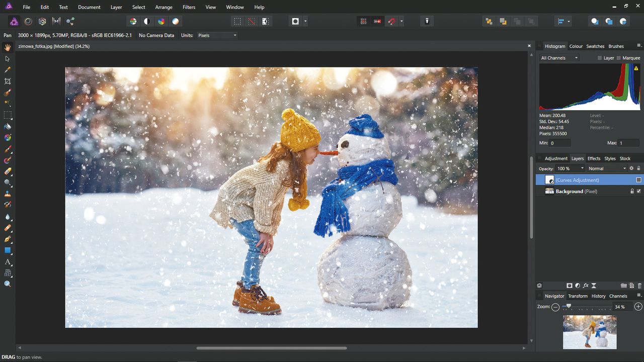
Task: Switch to the Channels tab
Action: pos(618,296)
